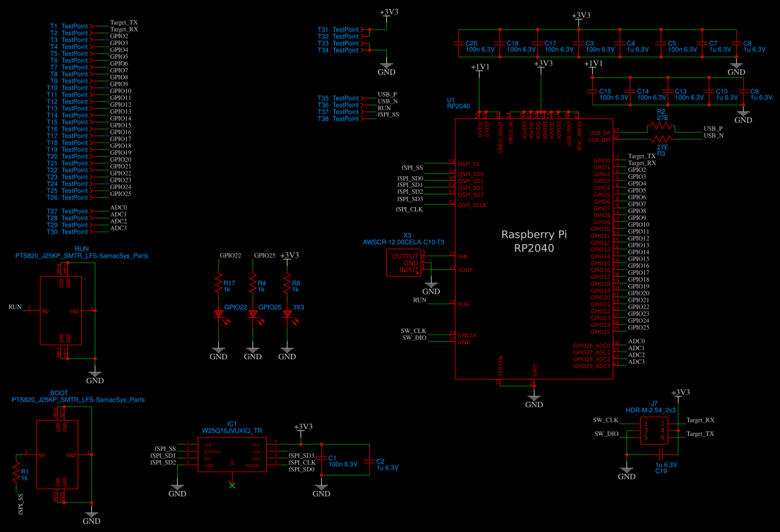This screenshot has height=532, width=780.
Task: Click the LED symbol labeled GPIO22
Action: (x=220, y=315)
